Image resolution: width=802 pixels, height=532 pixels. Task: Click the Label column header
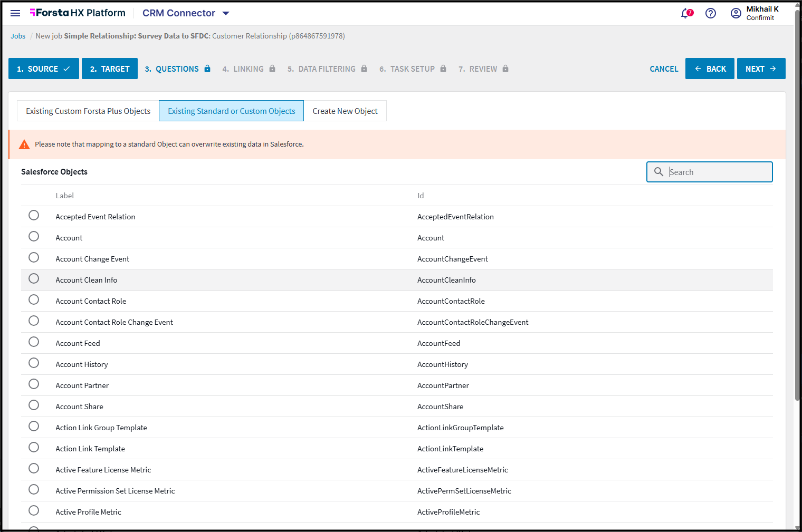(65, 196)
